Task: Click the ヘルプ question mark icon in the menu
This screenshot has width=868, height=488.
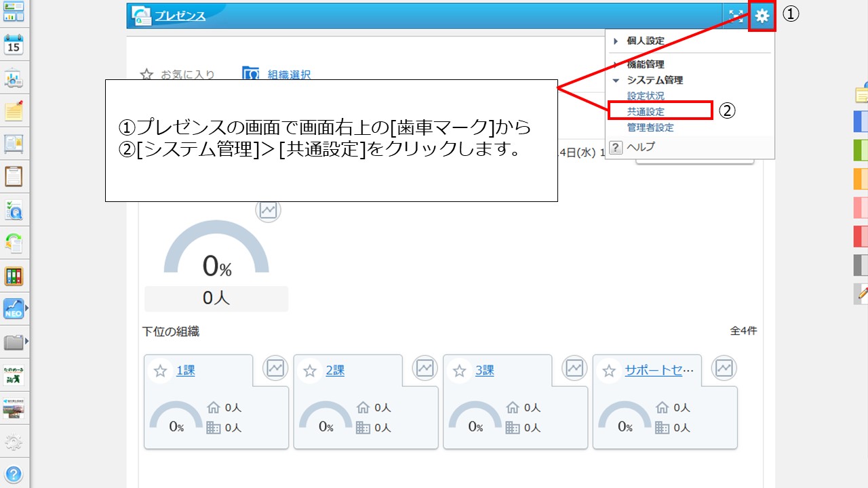Action: tap(616, 147)
